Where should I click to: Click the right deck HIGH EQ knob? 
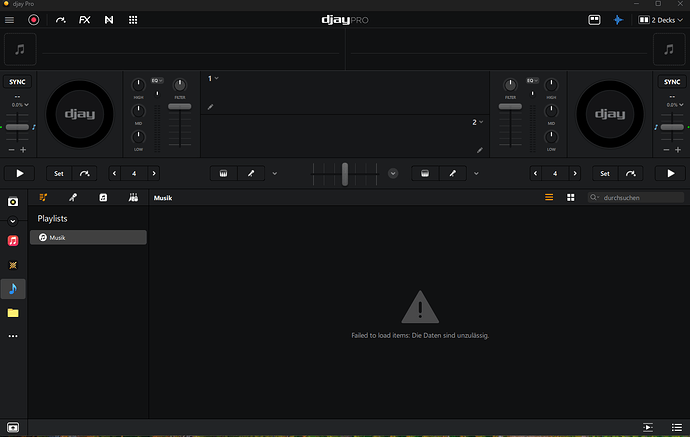[x=551, y=85]
